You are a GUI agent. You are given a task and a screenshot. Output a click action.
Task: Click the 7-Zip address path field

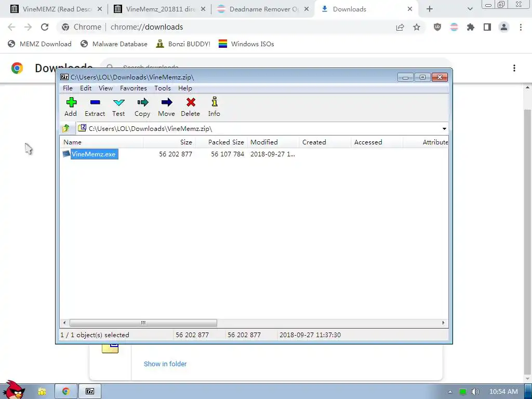click(x=258, y=129)
